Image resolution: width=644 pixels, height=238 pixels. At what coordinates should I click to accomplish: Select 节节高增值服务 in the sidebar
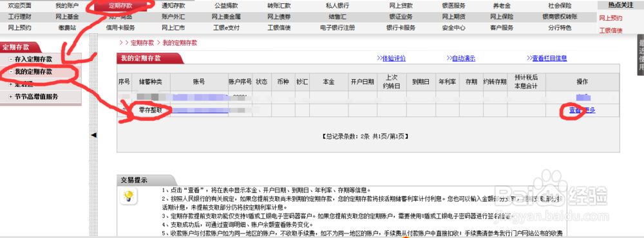point(36,97)
